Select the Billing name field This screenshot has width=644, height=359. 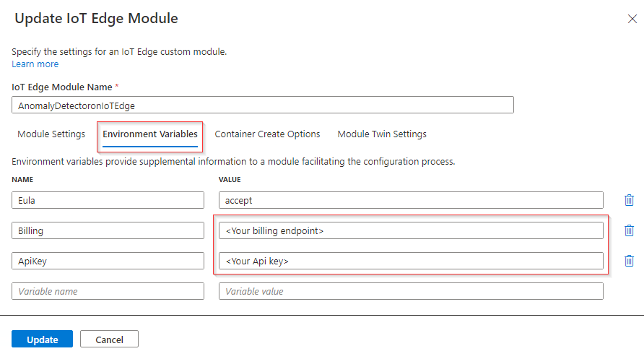[x=108, y=230]
